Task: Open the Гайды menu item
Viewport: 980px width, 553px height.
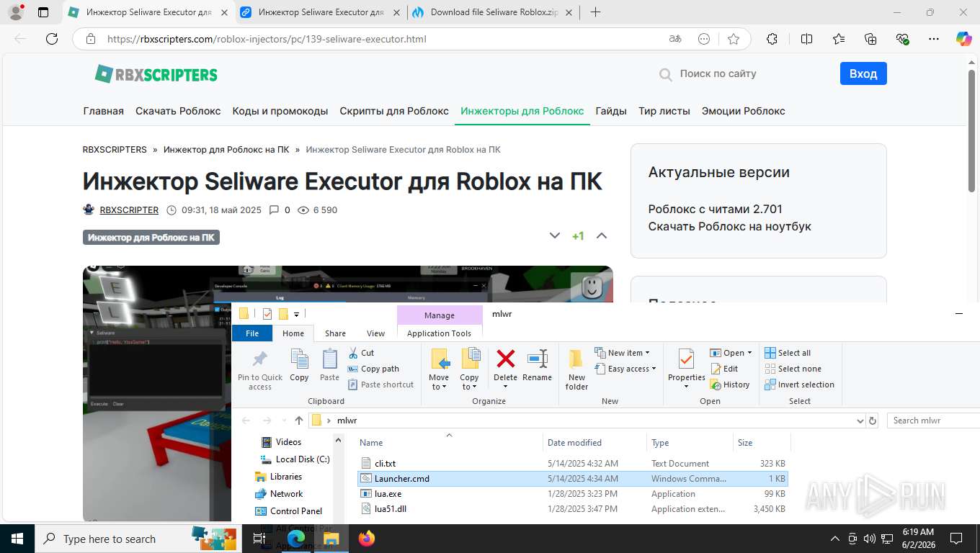Action: [x=611, y=111]
